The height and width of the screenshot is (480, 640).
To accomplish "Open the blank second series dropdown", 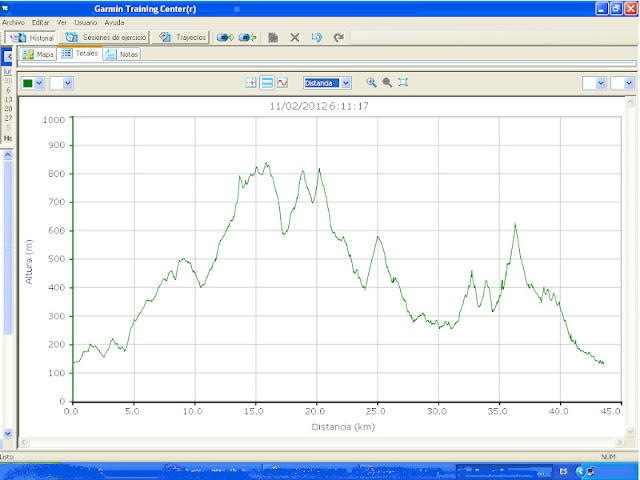I will click(x=61, y=83).
